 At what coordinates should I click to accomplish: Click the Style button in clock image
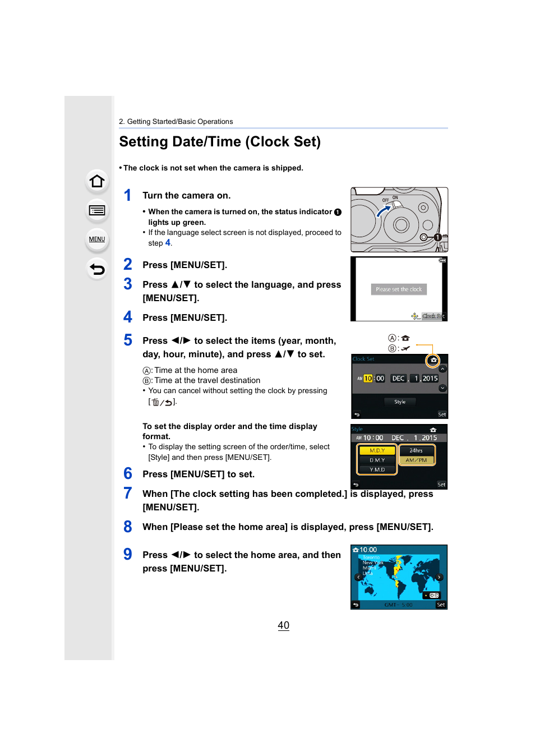coord(400,402)
